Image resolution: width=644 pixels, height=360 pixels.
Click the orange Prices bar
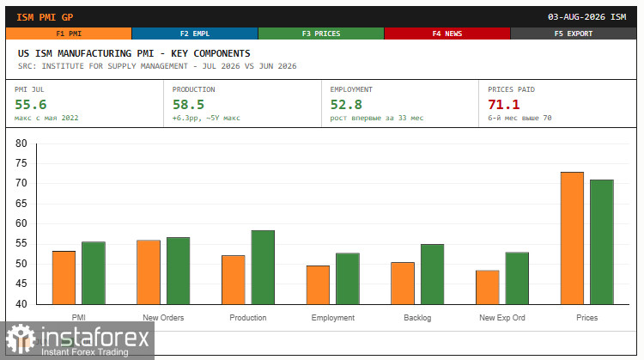point(572,238)
